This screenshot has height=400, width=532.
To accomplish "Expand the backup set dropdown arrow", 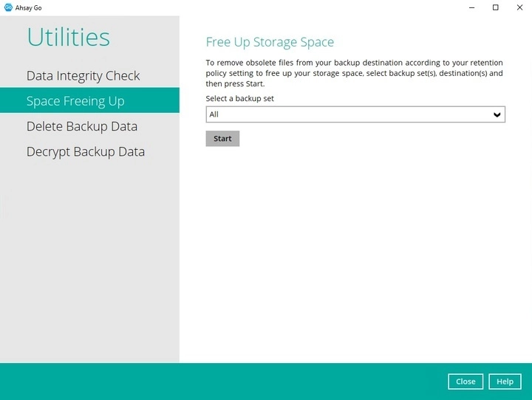I will click(497, 114).
